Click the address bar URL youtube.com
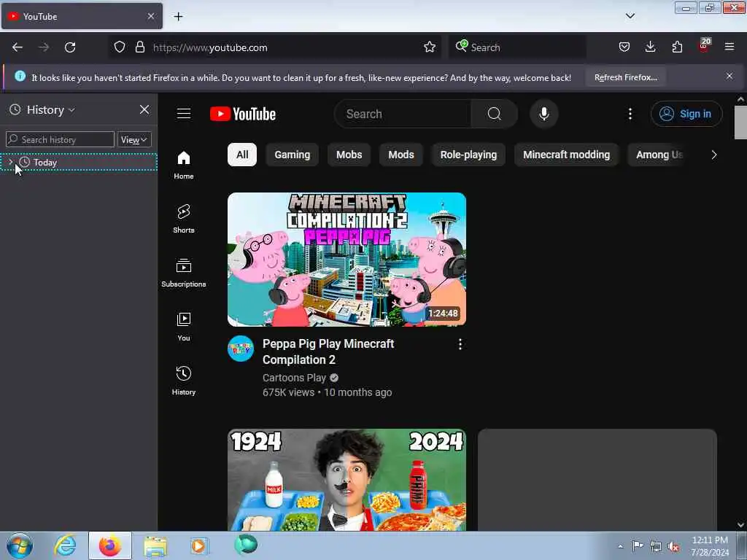This screenshot has height=560, width=747. (210, 47)
